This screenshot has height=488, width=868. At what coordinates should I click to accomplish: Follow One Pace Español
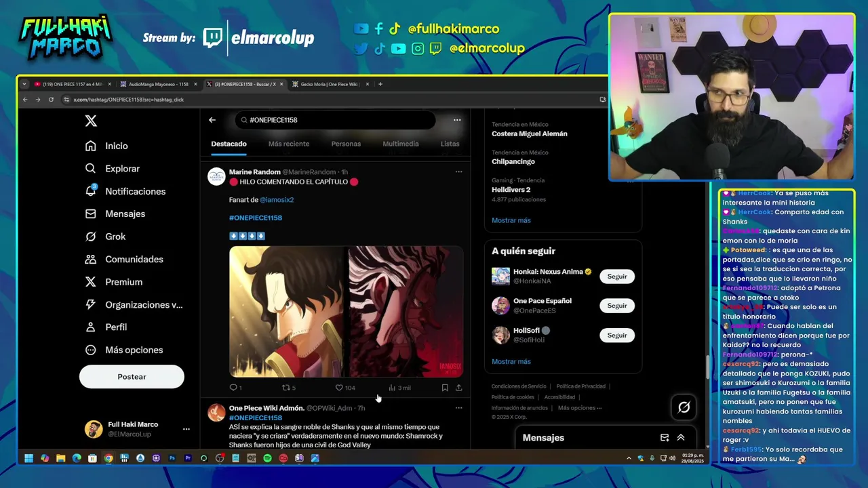tap(617, 306)
